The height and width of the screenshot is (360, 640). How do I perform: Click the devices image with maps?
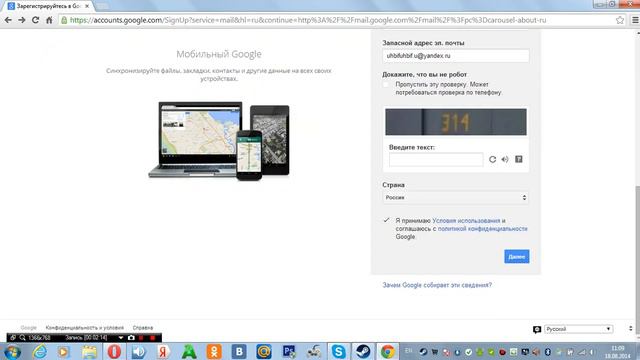point(219,140)
